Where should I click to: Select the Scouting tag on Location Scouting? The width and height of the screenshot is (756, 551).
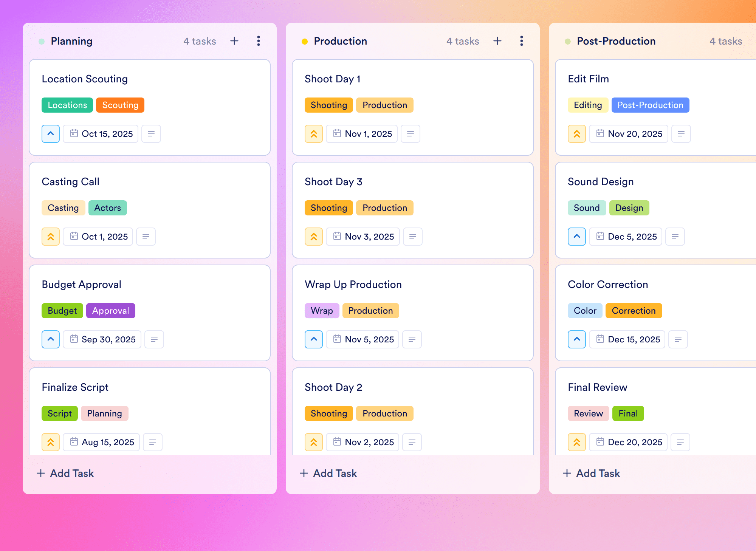tap(120, 105)
